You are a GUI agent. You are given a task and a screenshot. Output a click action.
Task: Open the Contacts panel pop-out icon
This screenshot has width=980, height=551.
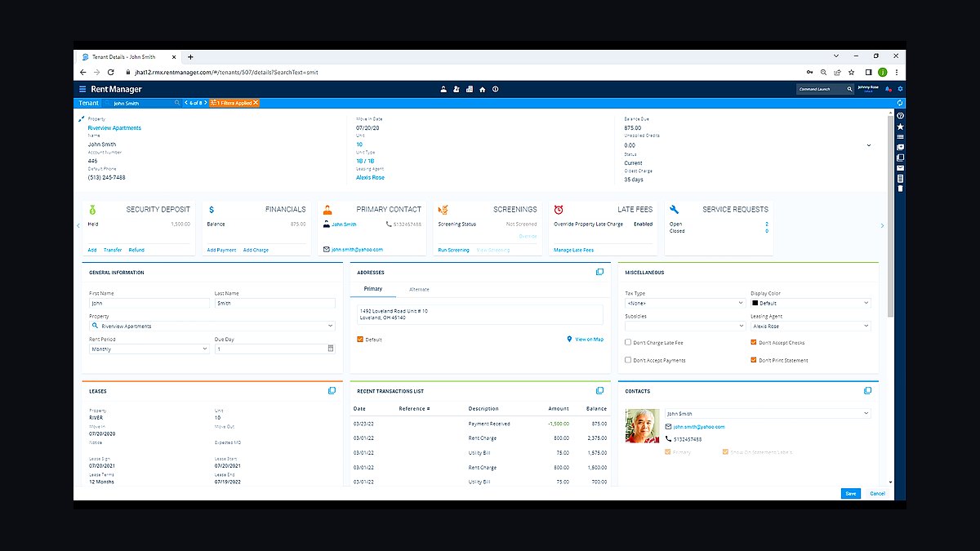coord(867,391)
